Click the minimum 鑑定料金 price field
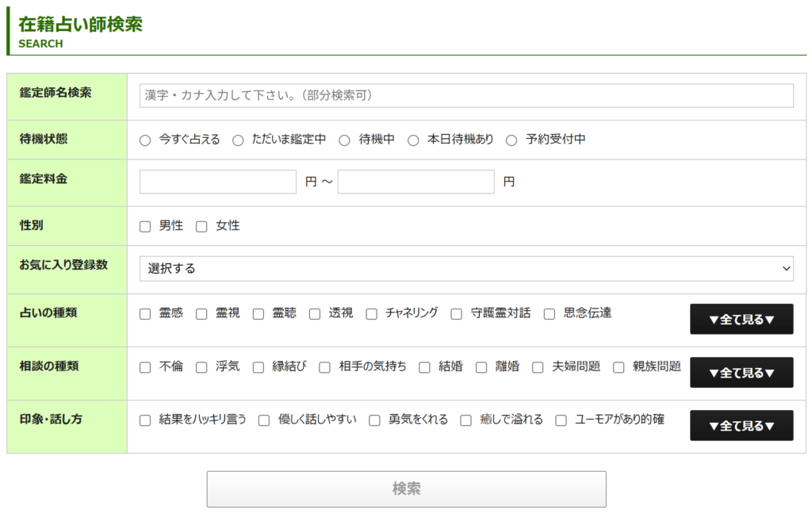The width and height of the screenshot is (812, 514). [x=218, y=182]
